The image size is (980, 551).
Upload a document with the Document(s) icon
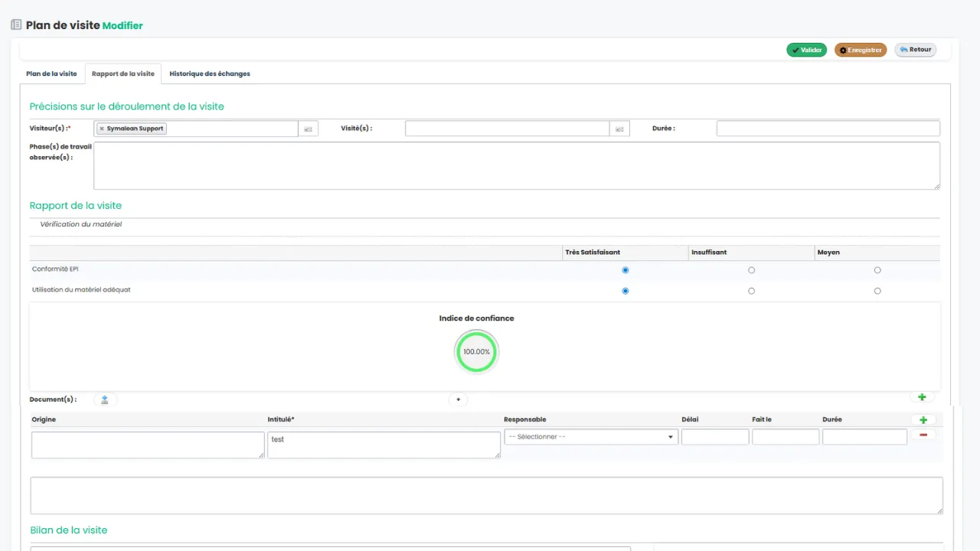coord(105,399)
